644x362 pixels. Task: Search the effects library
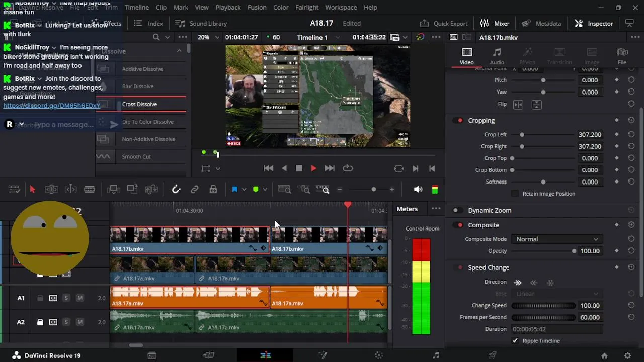coord(156,37)
